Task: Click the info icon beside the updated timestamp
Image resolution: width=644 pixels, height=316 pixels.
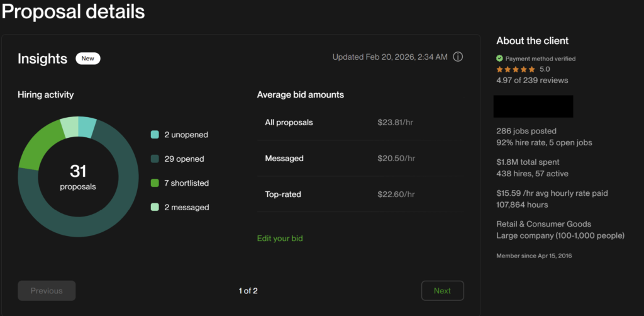Action: pos(458,57)
